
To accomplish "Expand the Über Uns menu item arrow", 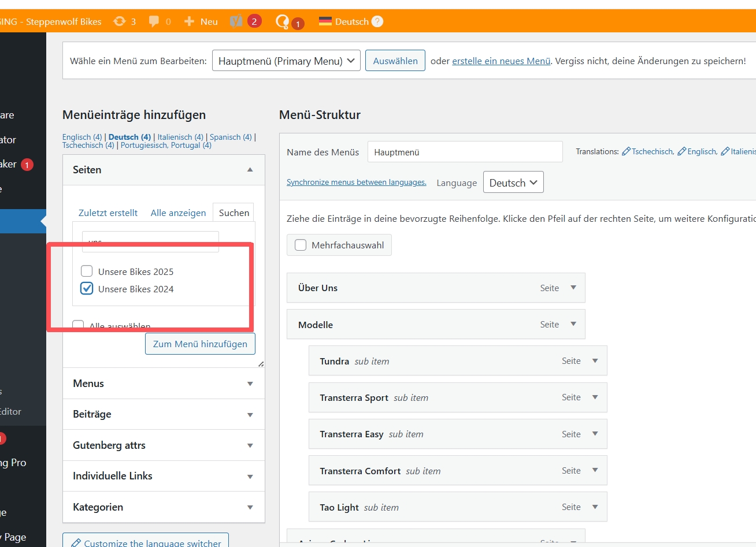I will [x=573, y=288].
